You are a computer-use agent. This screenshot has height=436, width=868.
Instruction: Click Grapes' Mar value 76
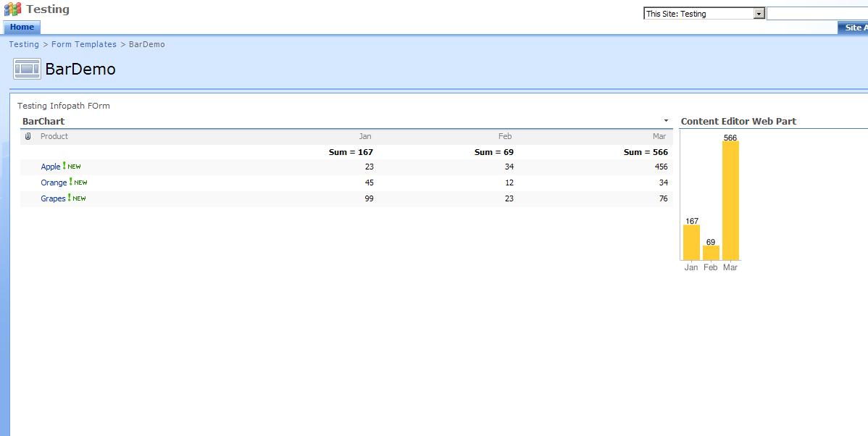(x=663, y=198)
